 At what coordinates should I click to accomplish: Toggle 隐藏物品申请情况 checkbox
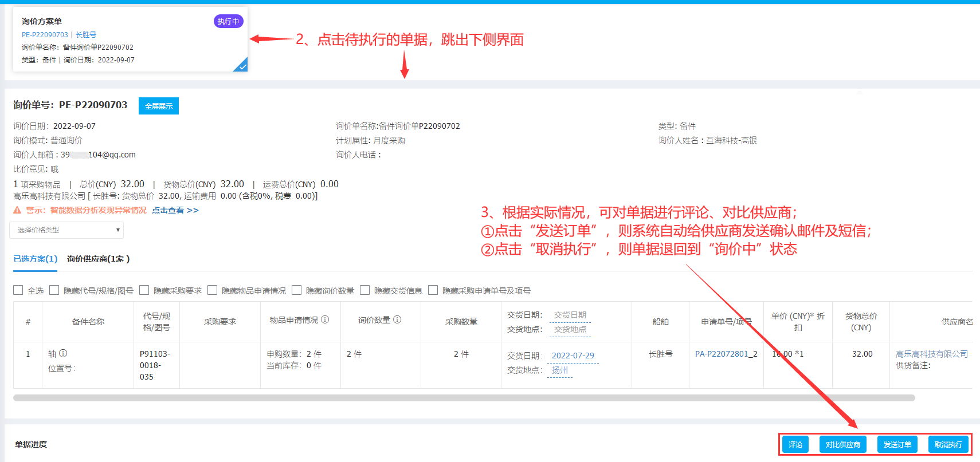point(213,290)
